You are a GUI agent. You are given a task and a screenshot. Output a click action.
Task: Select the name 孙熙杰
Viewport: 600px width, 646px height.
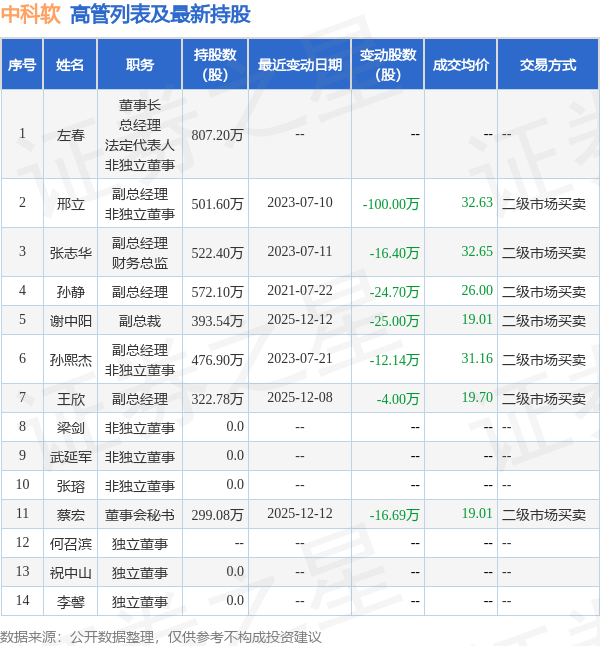[x=70, y=360]
